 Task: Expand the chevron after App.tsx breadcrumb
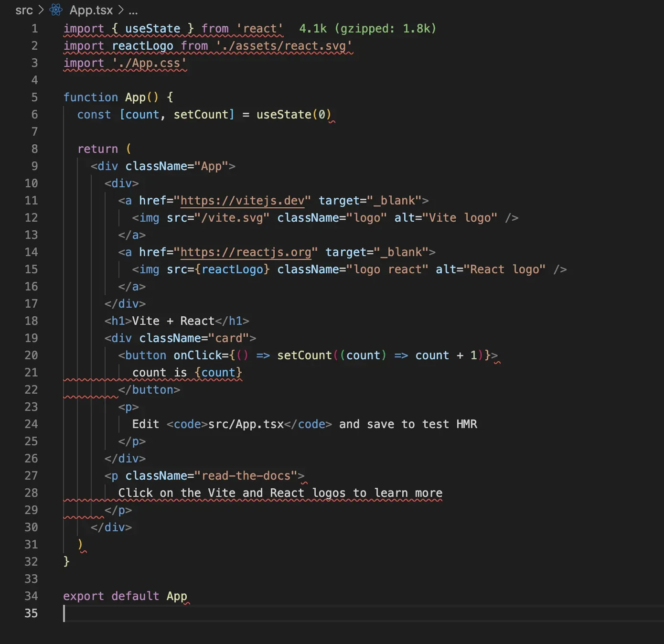(x=121, y=10)
